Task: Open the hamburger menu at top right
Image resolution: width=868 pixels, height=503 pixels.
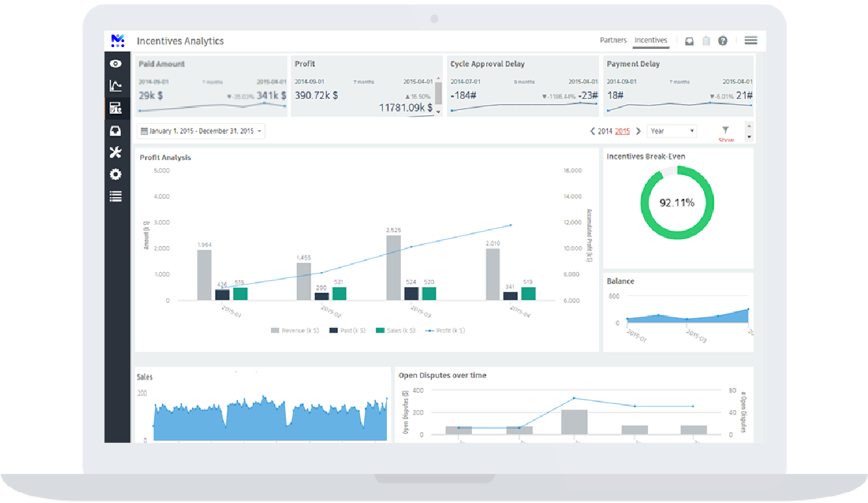Action: [x=751, y=40]
